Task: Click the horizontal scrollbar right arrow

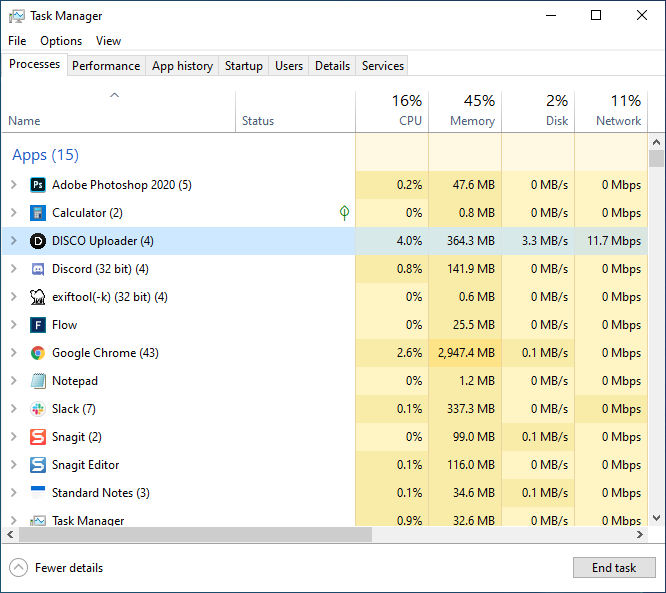Action: (640, 534)
